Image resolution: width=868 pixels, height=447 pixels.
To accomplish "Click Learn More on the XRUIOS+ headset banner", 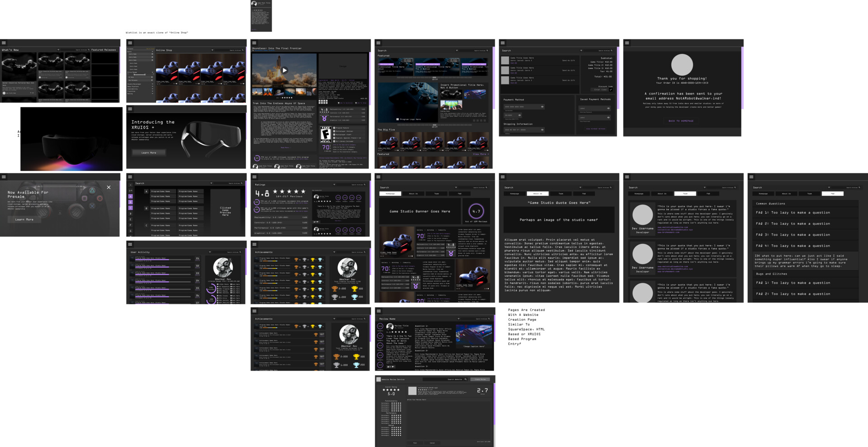I will pos(149,152).
